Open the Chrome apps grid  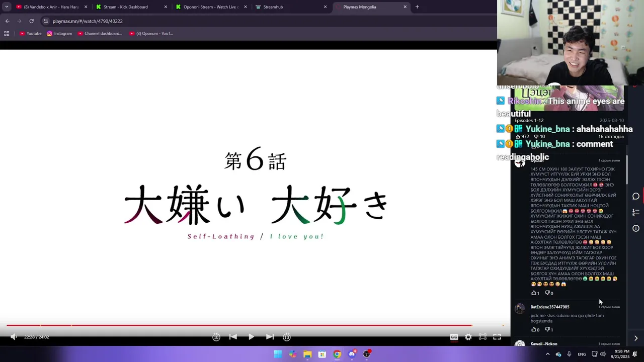click(7, 34)
